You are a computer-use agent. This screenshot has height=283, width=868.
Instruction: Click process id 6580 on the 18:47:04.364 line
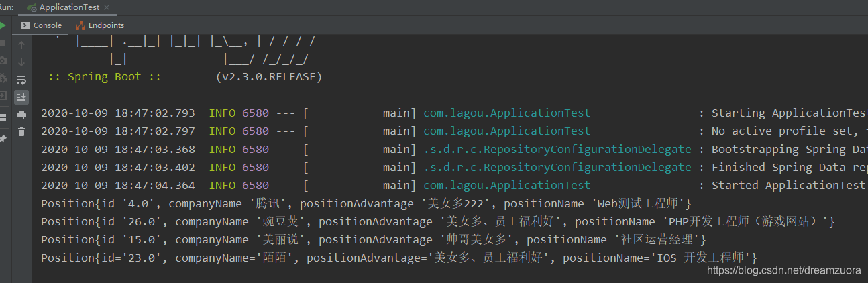[256, 185]
